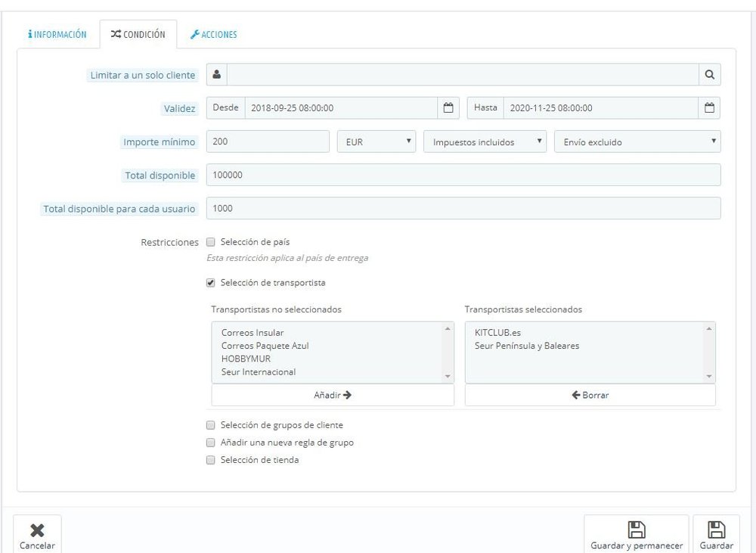Open the Envío excluido dropdown
Screen dimensions: 756x553
[637, 141]
